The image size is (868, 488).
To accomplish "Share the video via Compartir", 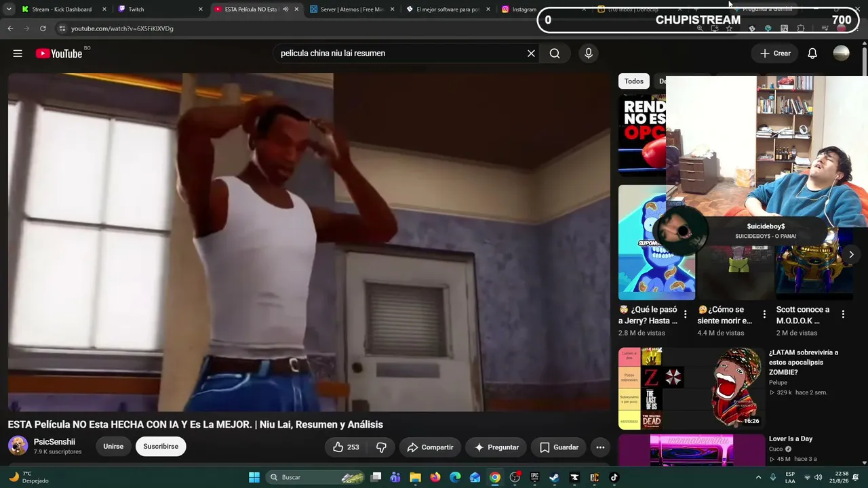I will tap(430, 447).
